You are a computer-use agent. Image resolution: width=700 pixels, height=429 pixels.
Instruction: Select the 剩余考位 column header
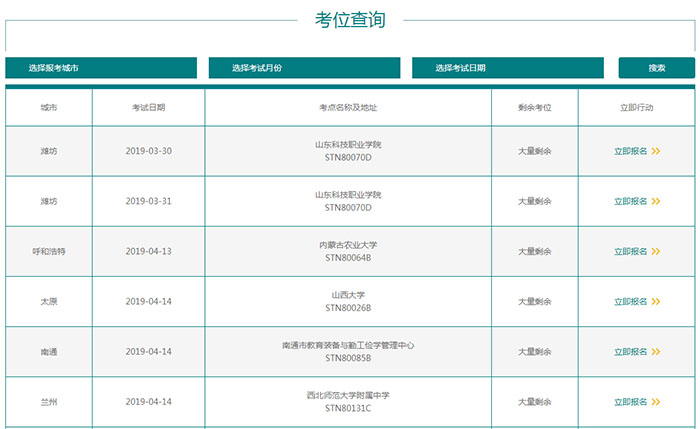tap(534, 107)
